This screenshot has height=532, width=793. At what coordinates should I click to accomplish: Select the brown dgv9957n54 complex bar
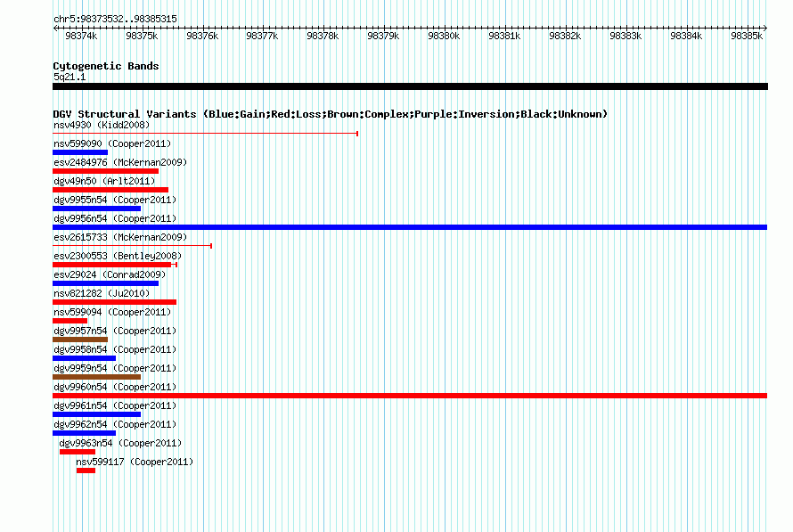[x=80, y=340]
